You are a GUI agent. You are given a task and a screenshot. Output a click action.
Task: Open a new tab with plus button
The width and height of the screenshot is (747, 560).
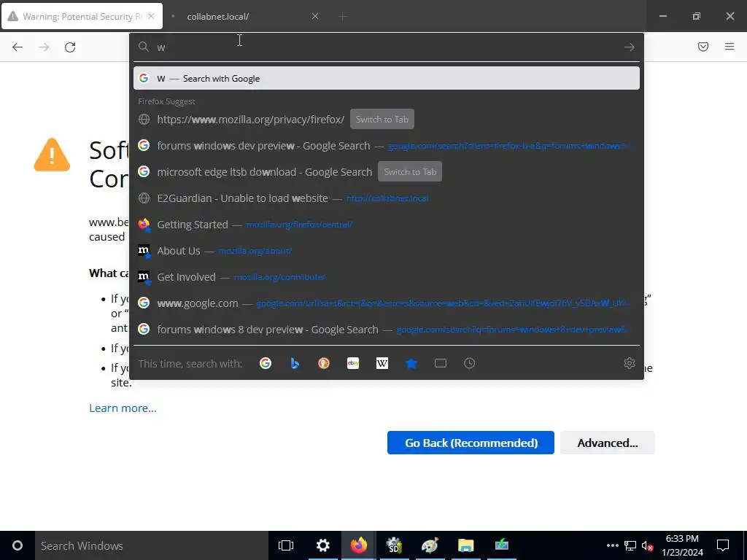(x=343, y=17)
